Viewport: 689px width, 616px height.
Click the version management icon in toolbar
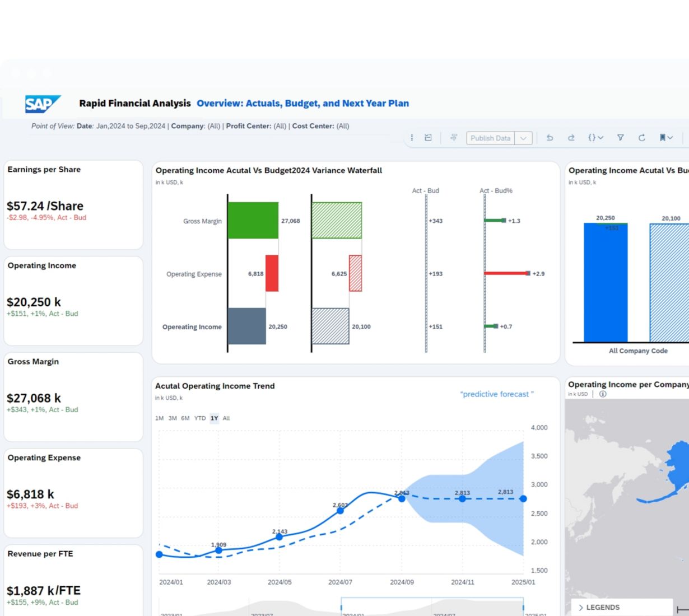[429, 138]
